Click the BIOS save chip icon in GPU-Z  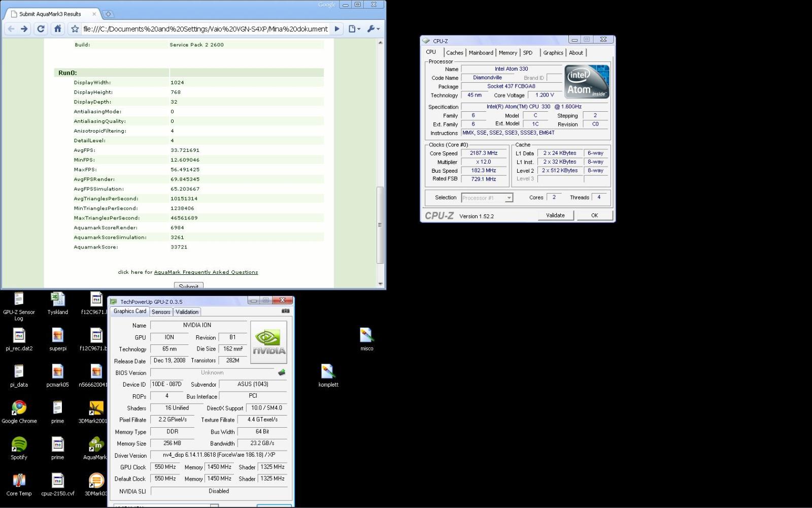[x=282, y=372]
